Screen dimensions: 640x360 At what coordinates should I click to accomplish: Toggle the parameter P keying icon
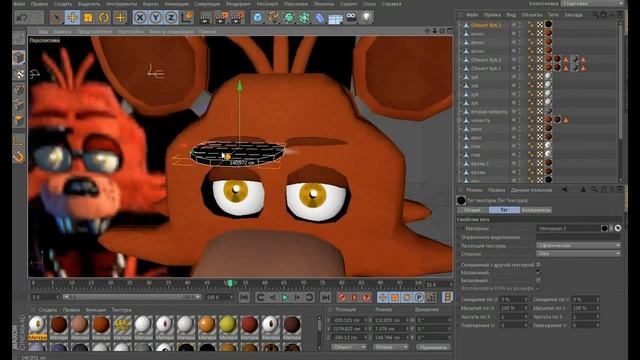(x=419, y=298)
